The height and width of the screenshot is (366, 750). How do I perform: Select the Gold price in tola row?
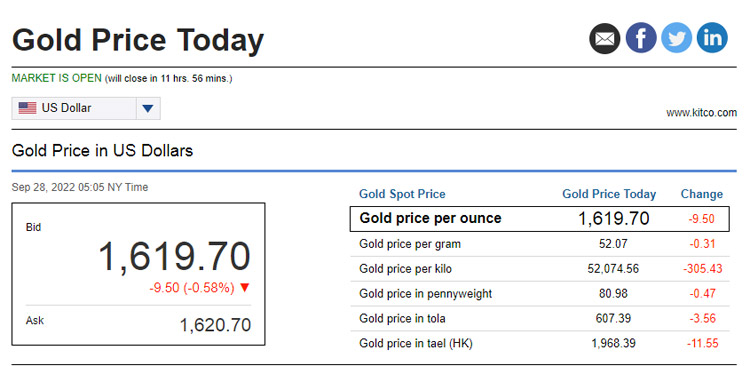tap(540, 319)
